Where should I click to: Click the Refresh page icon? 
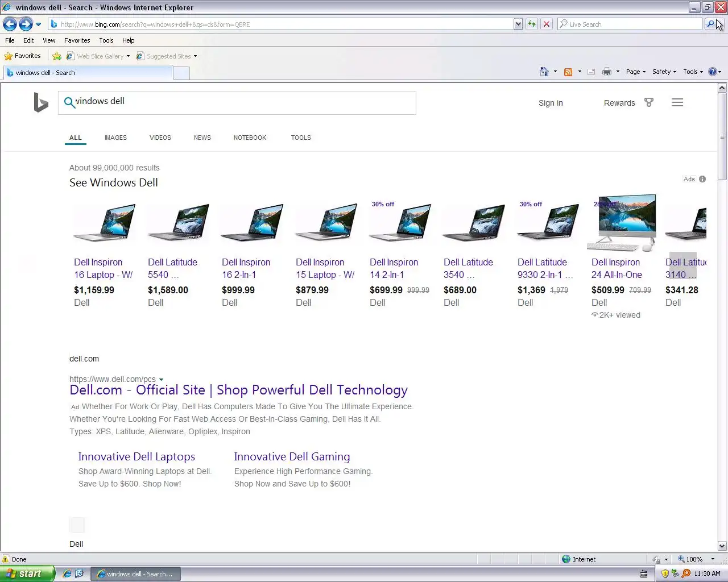(x=532, y=24)
